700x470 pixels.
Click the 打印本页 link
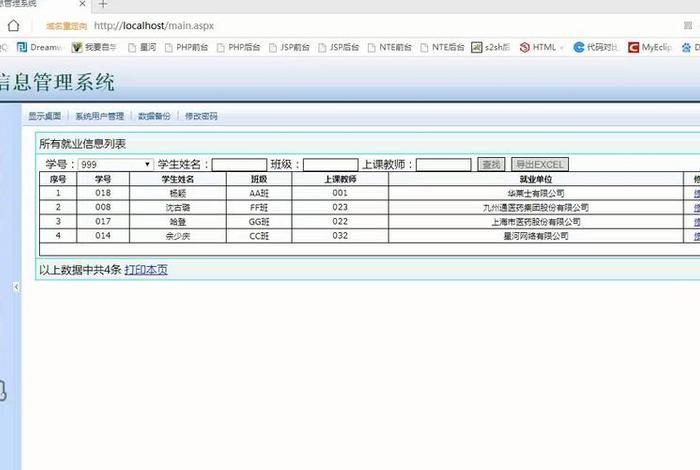[x=146, y=270]
